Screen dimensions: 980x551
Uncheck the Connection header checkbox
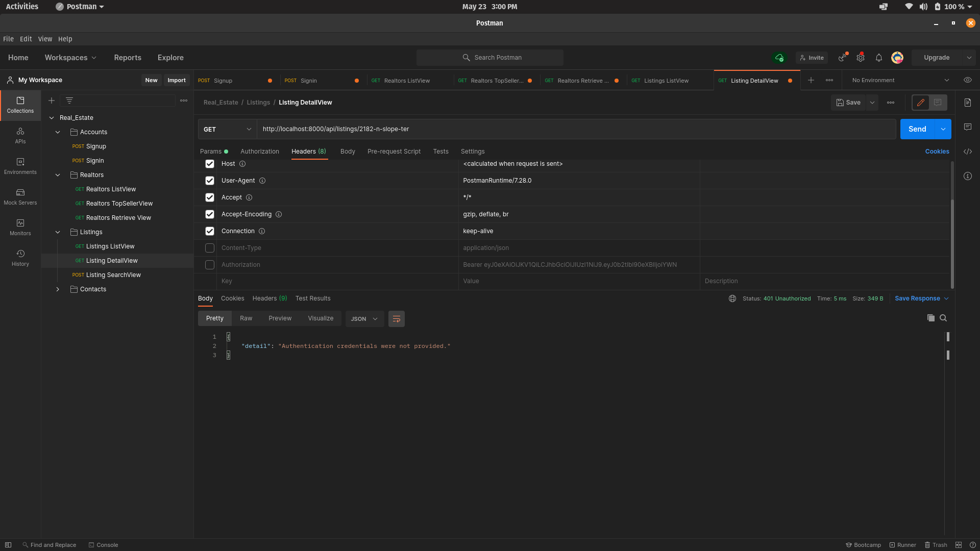(210, 231)
